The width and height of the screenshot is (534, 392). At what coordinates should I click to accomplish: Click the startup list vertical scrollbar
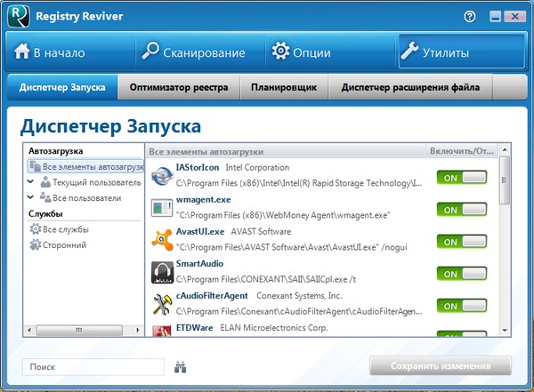[505, 182]
